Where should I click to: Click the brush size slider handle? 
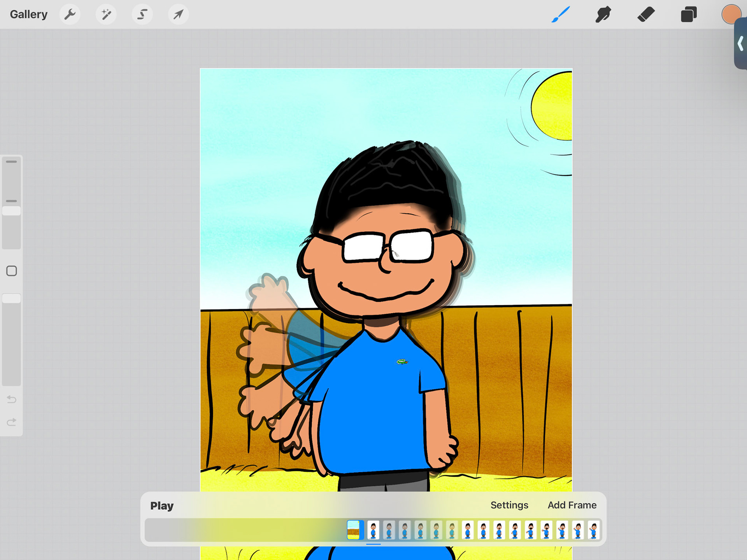pos(12,211)
